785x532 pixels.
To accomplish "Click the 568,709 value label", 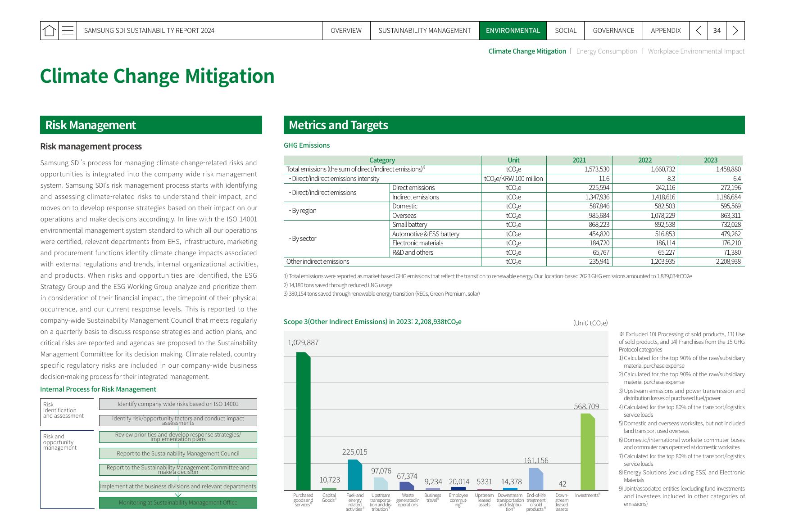I will coord(586,406).
